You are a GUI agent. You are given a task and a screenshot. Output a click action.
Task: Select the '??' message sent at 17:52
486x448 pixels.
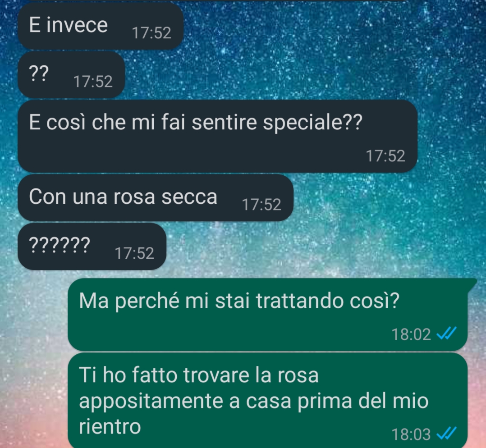[x=71, y=75]
